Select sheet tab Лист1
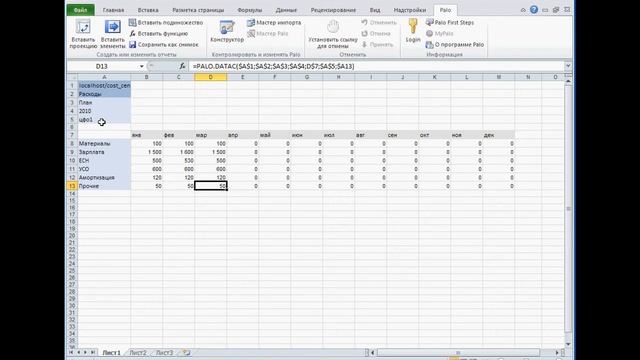 pyautogui.click(x=111, y=353)
